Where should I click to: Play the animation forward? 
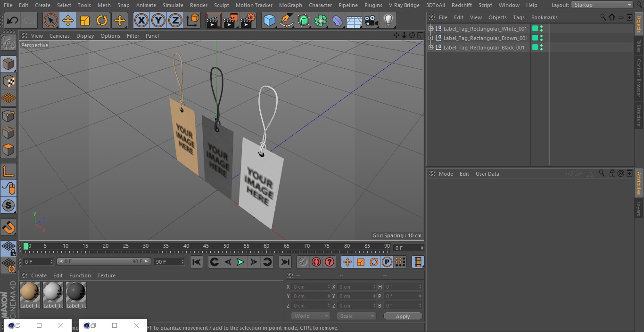tap(240, 262)
